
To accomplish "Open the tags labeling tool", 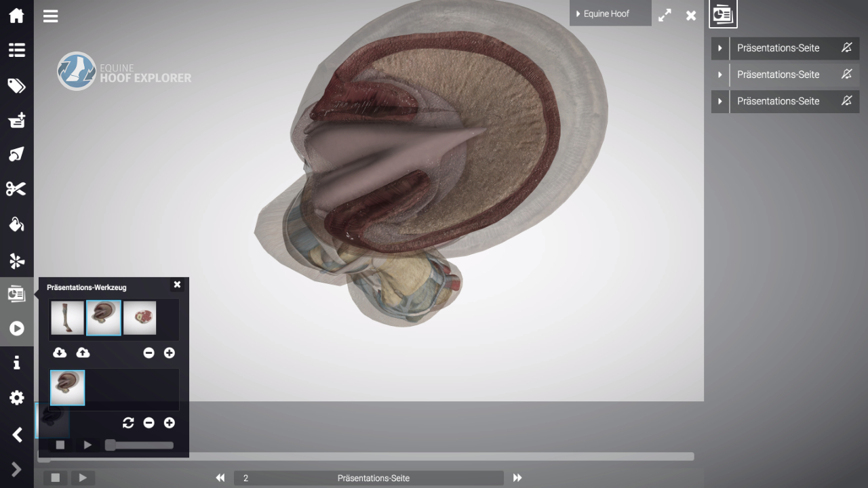I will 16,85.
